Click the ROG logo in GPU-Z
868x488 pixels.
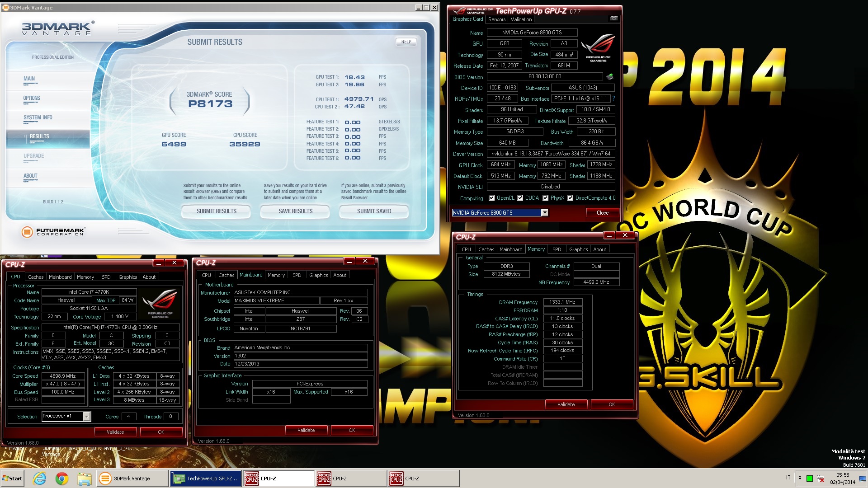598,48
